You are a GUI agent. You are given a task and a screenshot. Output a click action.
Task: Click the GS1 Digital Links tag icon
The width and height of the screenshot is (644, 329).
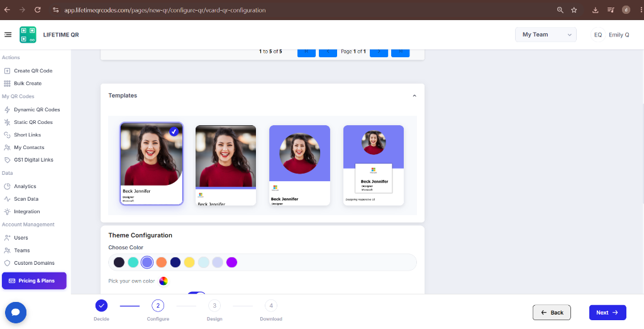(7, 160)
